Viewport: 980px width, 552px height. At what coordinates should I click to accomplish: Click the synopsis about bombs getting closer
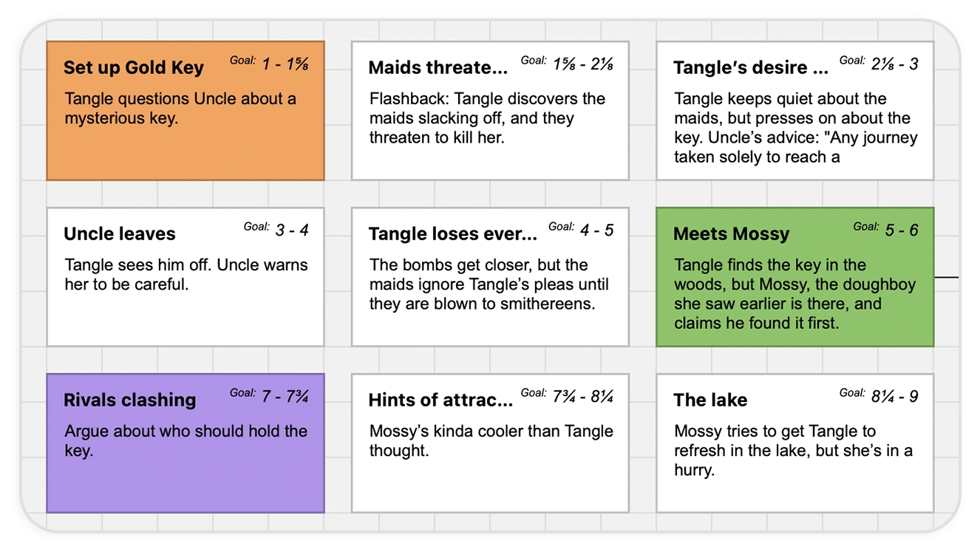489,284
